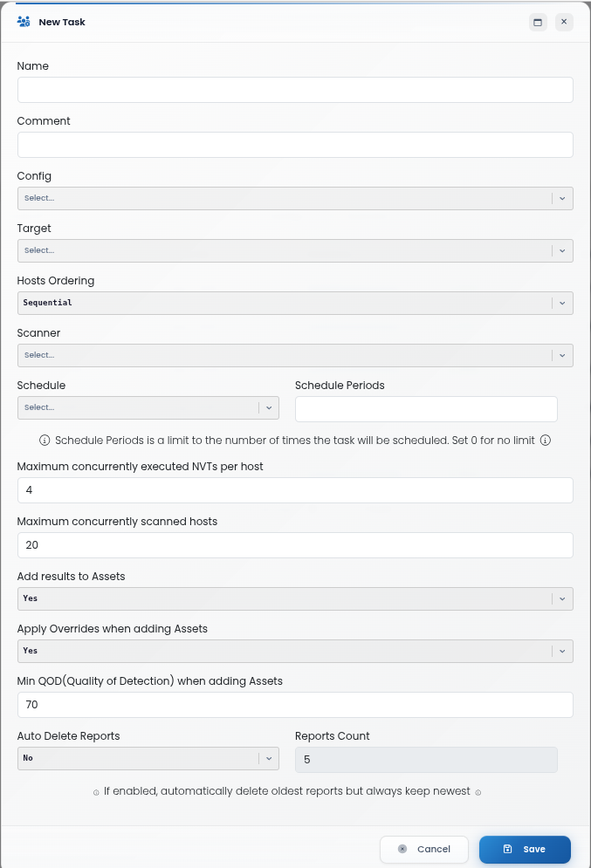Screen dimensions: 591x868
Task: Toggle the Add results to Assets dropdown
Action: tap(295, 598)
